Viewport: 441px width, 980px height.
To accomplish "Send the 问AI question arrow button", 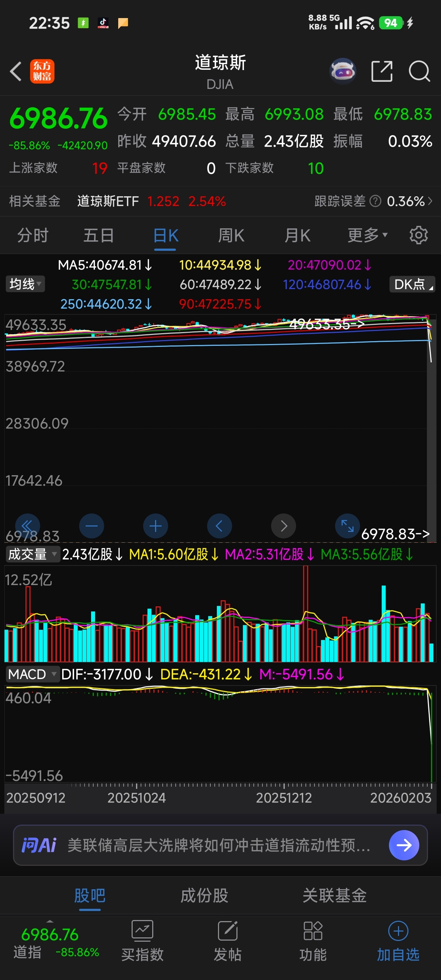I will [404, 845].
